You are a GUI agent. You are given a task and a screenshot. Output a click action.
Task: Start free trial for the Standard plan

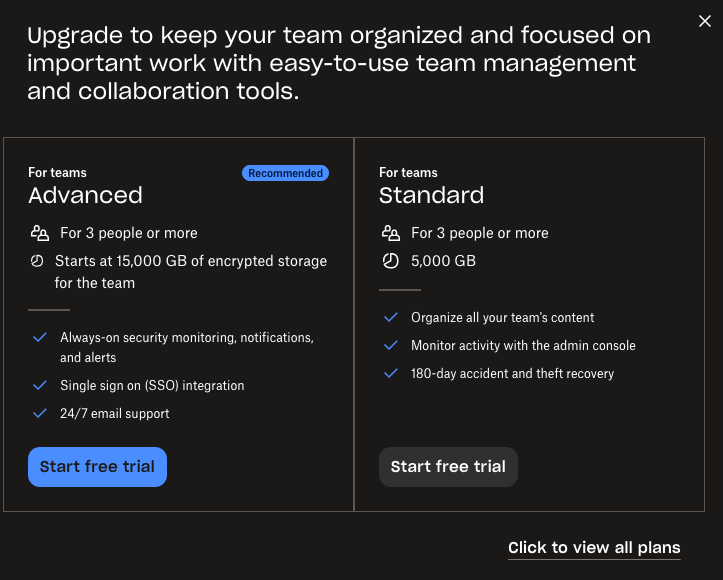coord(448,467)
